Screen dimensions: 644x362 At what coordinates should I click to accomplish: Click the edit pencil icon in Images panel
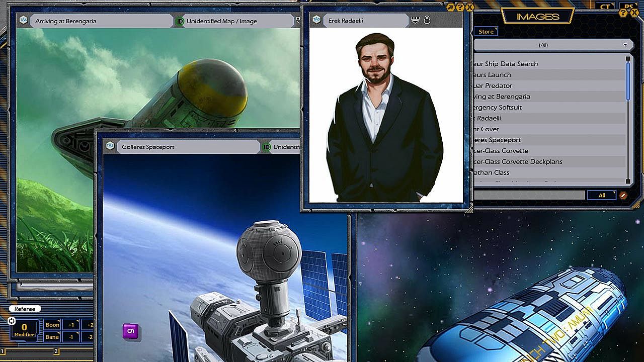623,195
